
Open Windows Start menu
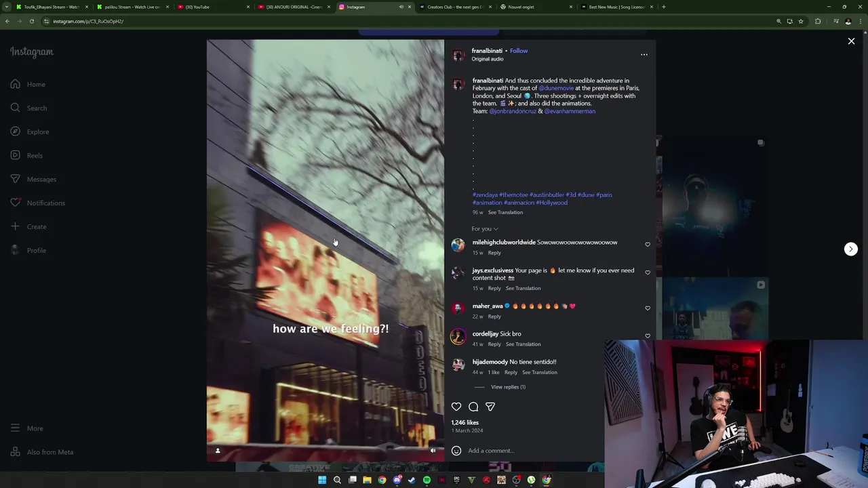pyautogui.click(x=322, y=480)
